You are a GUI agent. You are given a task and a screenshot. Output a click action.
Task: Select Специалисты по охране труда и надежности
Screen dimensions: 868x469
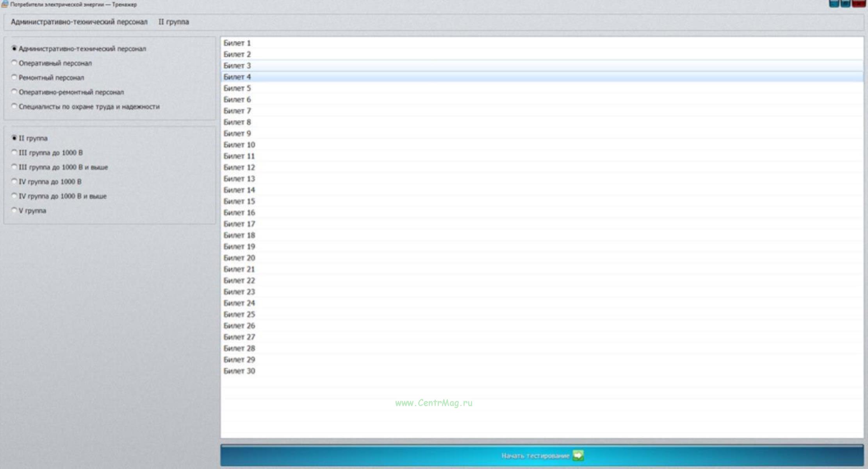pyautogui.click(x=14, y=106)
